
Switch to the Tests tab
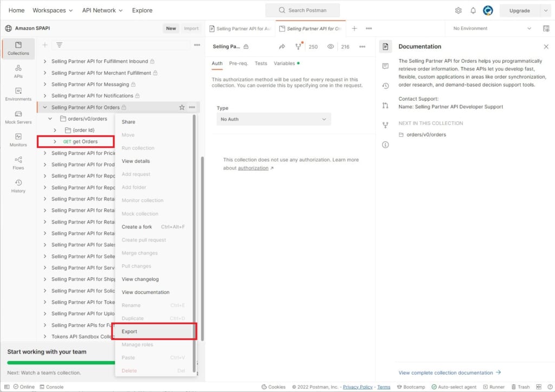click(x=261, y=63)
